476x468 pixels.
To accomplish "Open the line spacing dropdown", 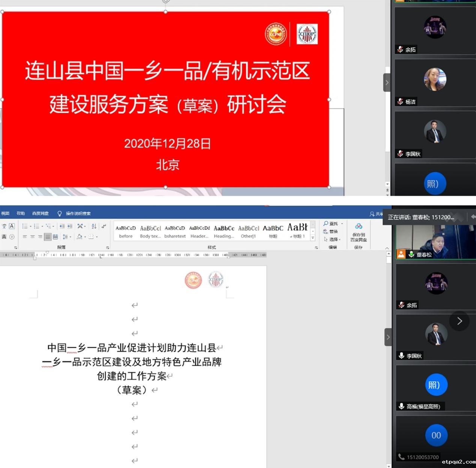I will pos(67,237).
